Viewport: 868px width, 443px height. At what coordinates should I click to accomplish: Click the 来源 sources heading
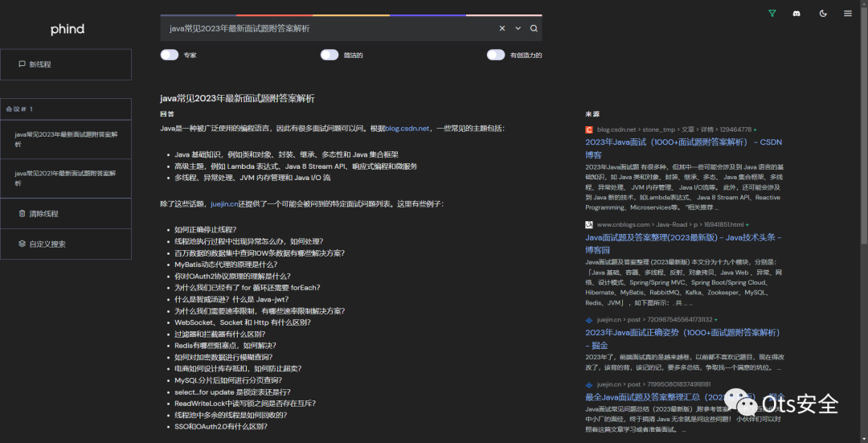pos(592,114)
